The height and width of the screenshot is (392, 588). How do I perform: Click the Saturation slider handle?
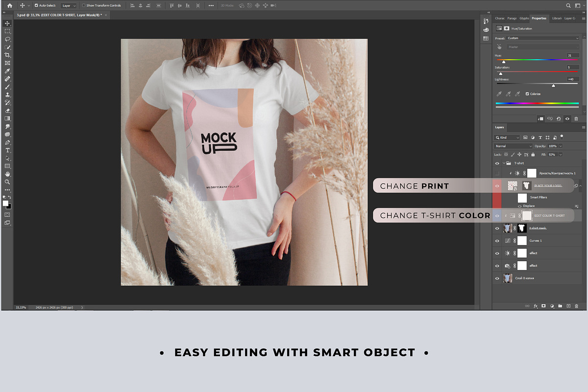(500, 73)
